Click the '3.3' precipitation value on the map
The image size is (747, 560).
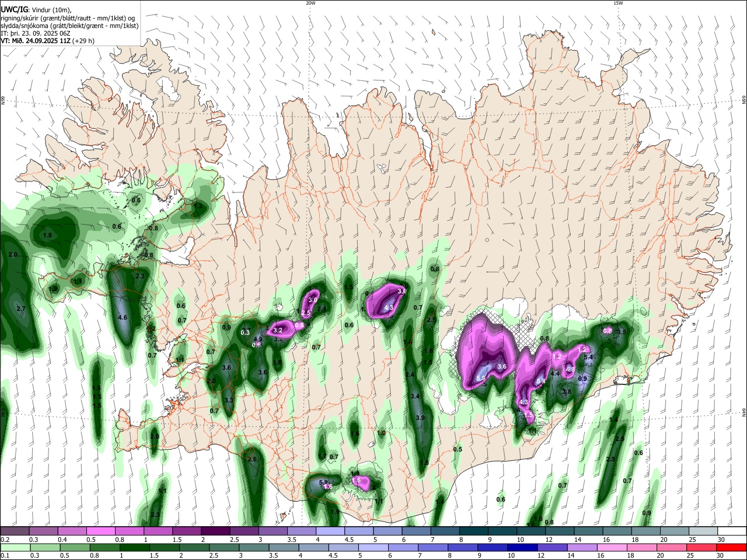tap(229, 400)
